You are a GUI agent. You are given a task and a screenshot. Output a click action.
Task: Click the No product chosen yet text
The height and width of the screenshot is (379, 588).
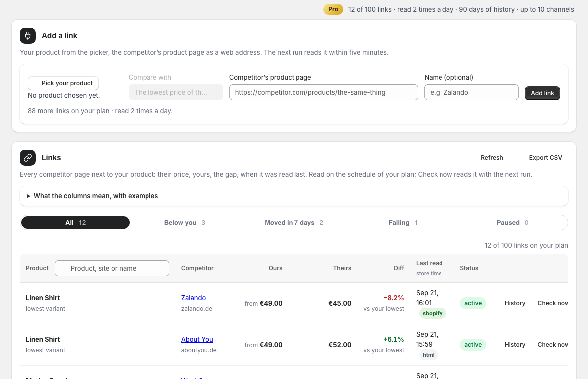point(64,95)
